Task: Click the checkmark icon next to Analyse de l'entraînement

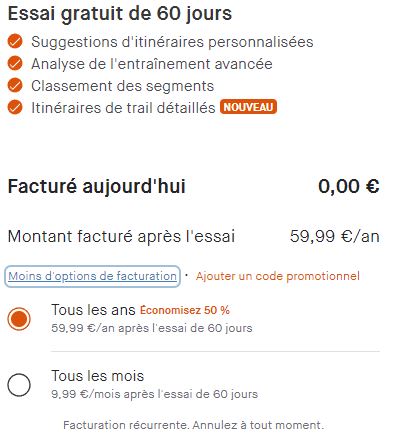Action: (15, 63)
